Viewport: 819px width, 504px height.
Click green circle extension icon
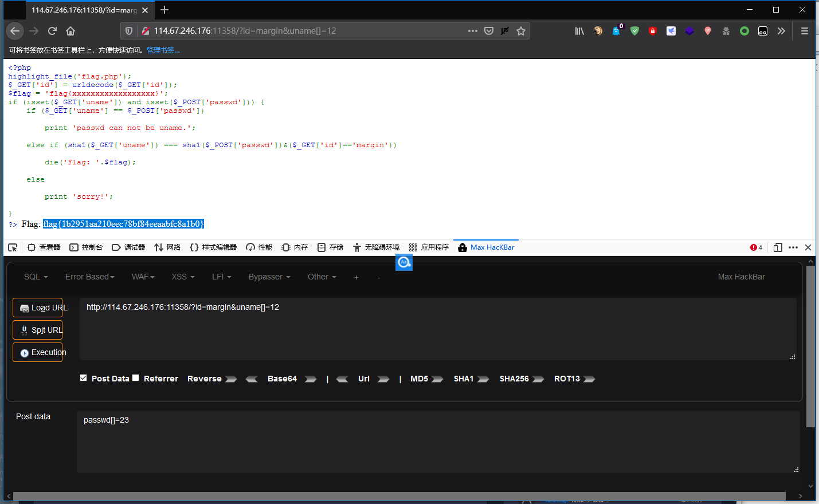point(744,31)
